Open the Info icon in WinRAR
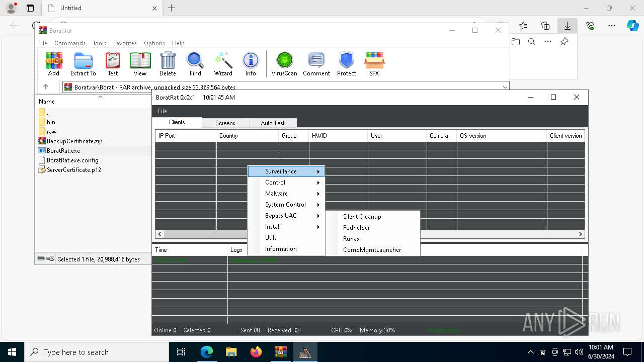Screen dimensions: 644x362 click(251, 64)
